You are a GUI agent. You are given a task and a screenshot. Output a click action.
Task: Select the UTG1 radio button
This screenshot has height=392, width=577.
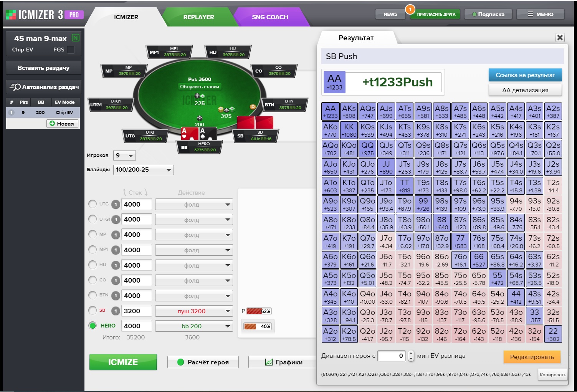pyautogui.click(x=93, y=219)
